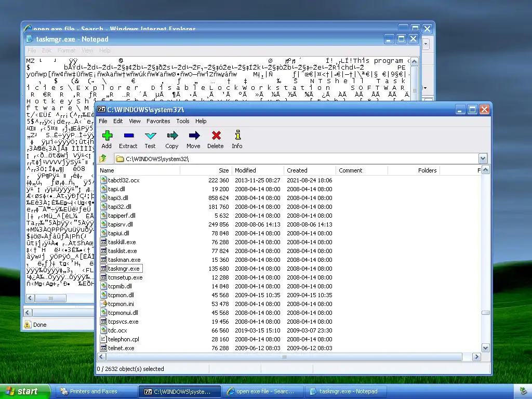
Task: Select the tcmsetup.exe file name
Action: [125, 277]
